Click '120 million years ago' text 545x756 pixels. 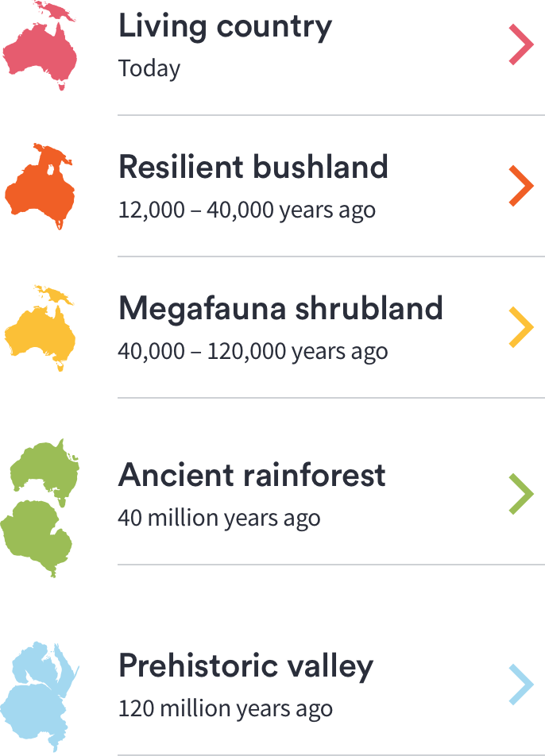(225, 708)
